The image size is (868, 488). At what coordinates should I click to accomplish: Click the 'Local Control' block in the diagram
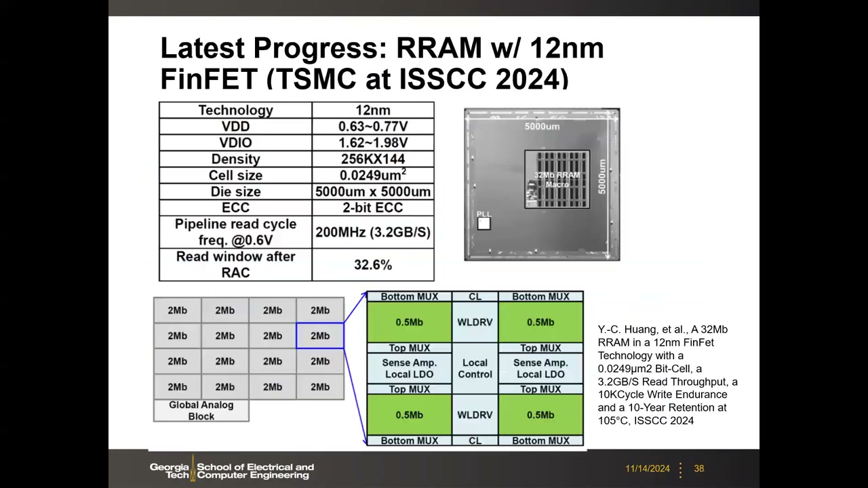(x=475, y=369)
